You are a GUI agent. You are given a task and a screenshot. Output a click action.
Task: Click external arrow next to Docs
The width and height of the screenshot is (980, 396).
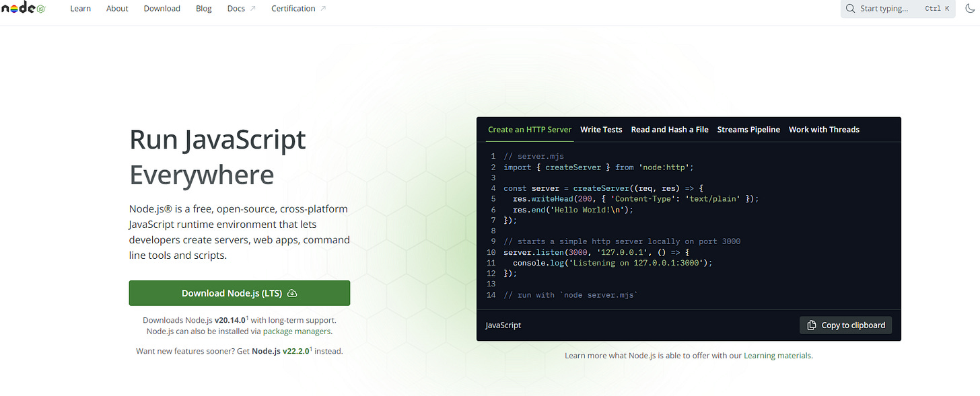253,9
